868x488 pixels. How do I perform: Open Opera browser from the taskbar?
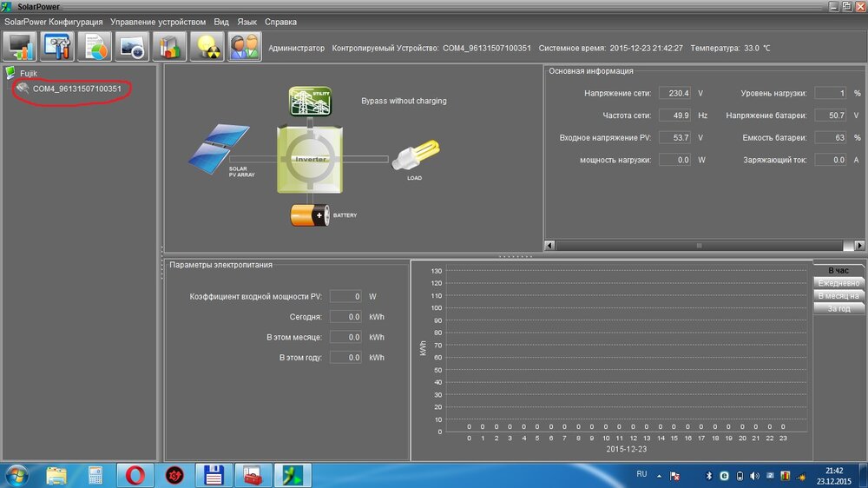tap(135, 475)
